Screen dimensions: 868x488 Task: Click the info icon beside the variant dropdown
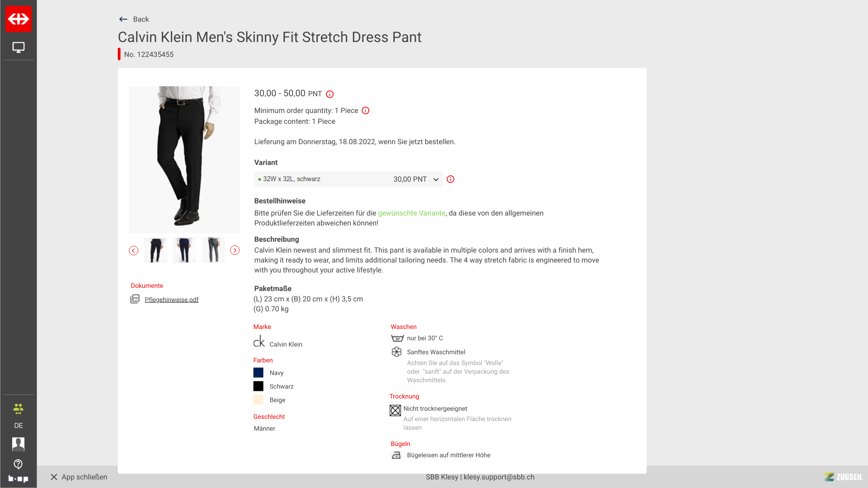pyautogui.click(x=451, y=179)
